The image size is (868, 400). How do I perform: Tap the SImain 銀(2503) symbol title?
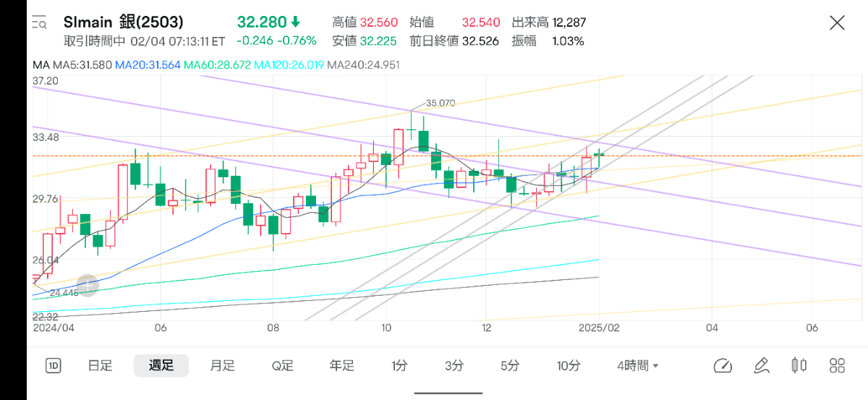(124, 22)
